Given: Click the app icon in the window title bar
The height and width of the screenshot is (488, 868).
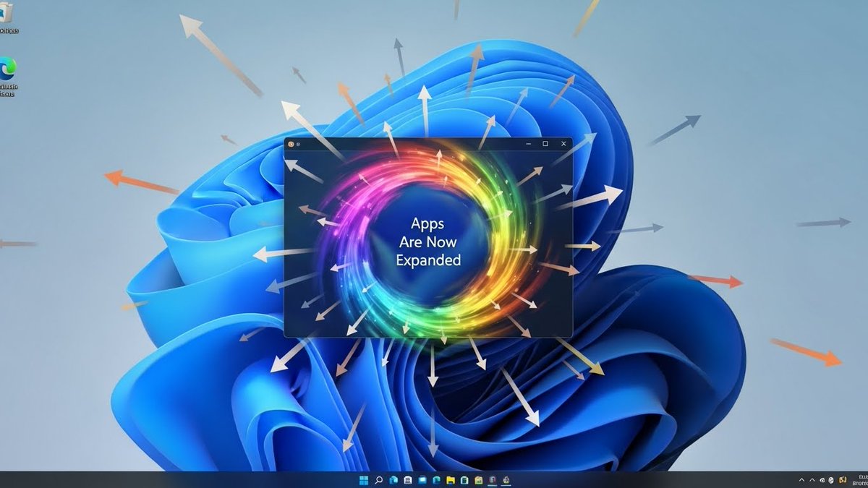Looking at the screenshot, I should pos(291,144).
